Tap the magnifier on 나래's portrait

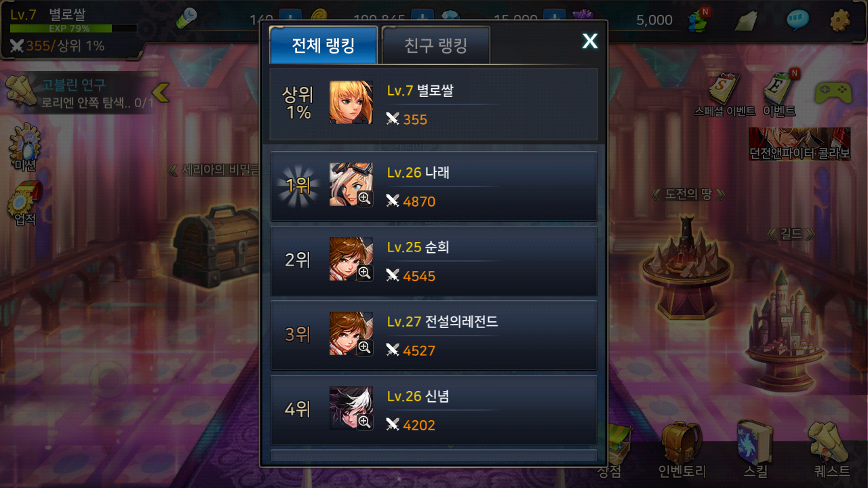tap(365, 198)
